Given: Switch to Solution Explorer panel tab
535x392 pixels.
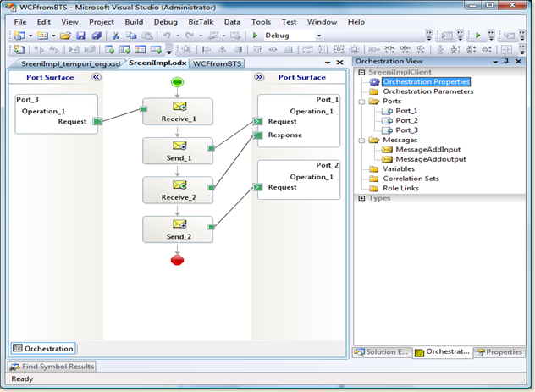Looking at the screenshot, I should click(382, 352).
